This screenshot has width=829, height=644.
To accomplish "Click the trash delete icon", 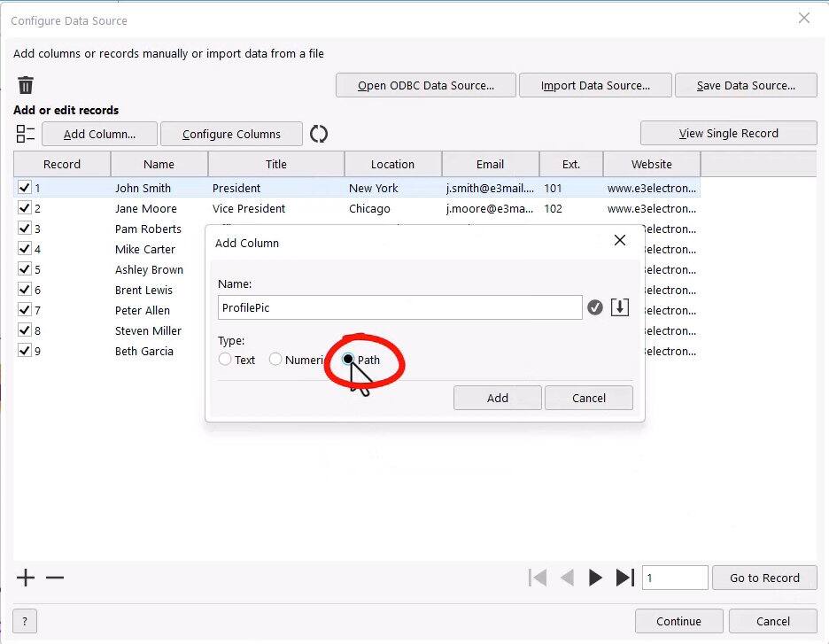I will pos(26,85).
